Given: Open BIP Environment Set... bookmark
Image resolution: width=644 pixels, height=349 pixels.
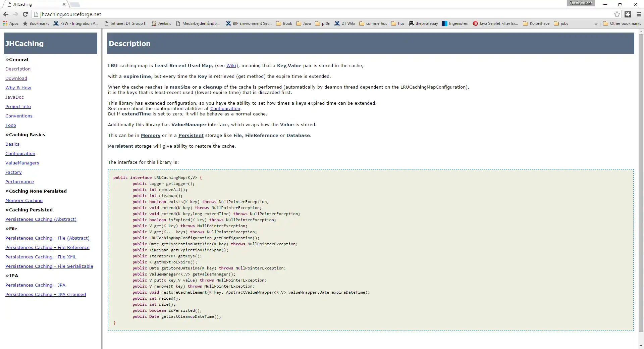Looking at the screenshot, I should pos(249,23).
